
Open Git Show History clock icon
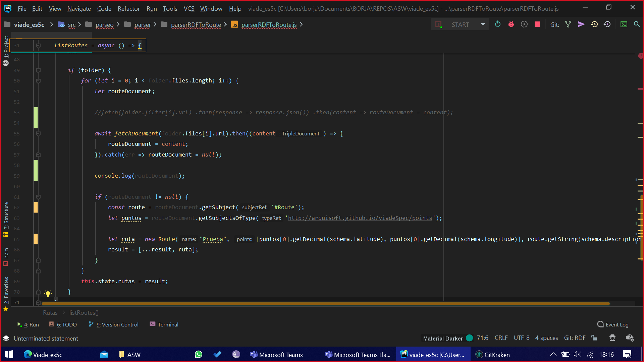click(x=594, y=24)
